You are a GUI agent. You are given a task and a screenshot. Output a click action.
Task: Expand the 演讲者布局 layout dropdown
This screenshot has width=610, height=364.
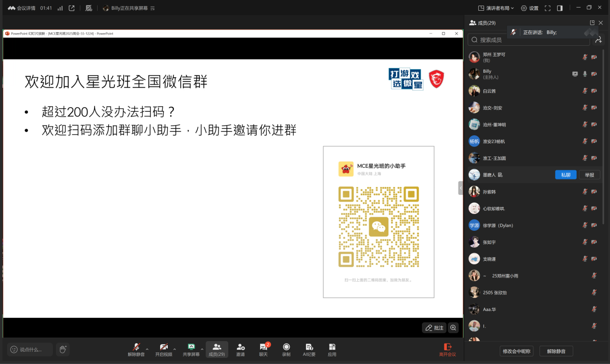[x=496, y=8]
